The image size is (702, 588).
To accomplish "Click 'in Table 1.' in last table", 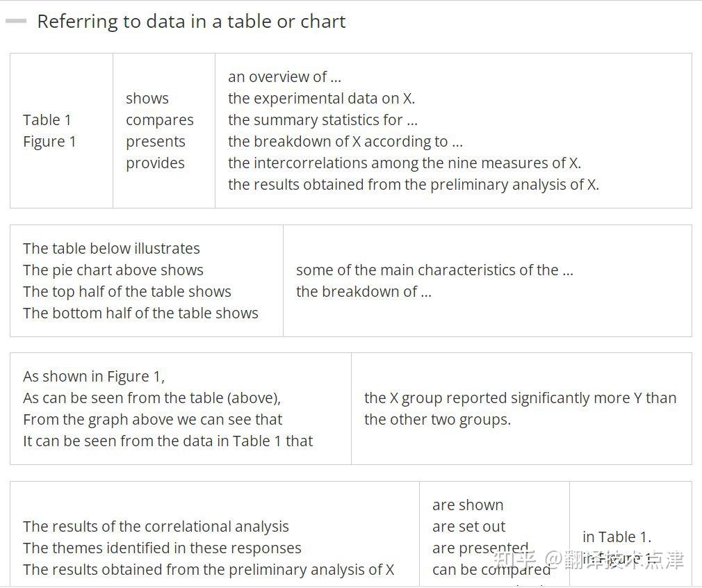I will [x=617, y=537].
